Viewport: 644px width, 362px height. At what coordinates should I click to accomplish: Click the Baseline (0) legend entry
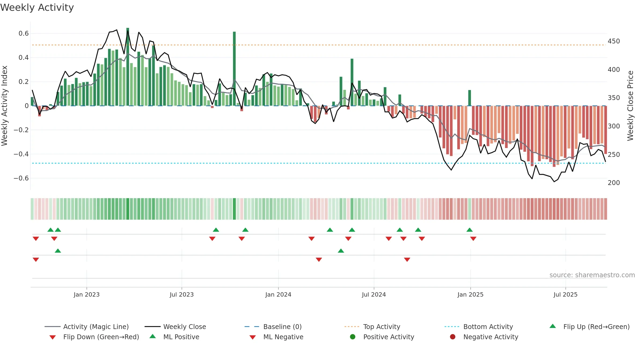tap(273, 327)
